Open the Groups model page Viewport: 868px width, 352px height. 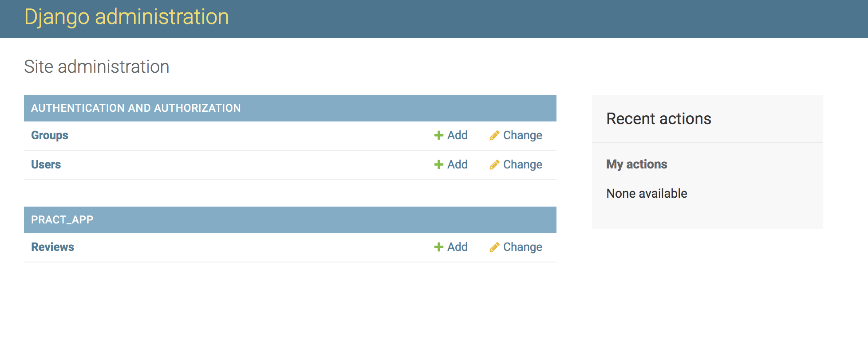(x=49, y=135)
